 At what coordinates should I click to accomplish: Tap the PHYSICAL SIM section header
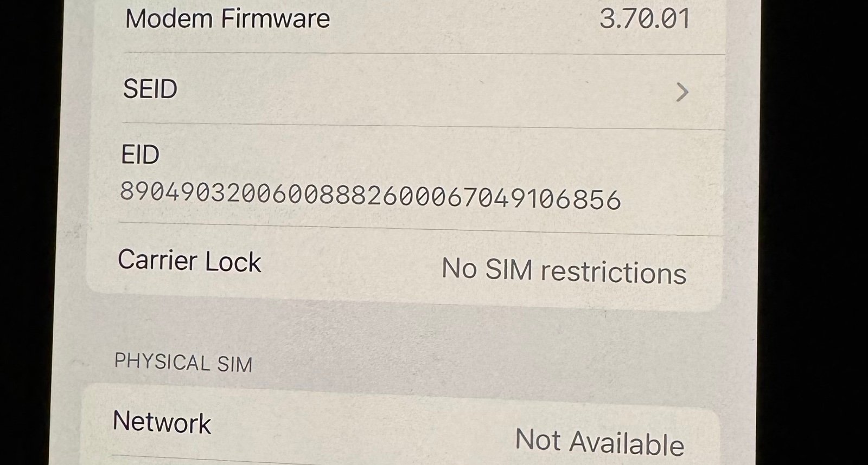coord(183,363)
